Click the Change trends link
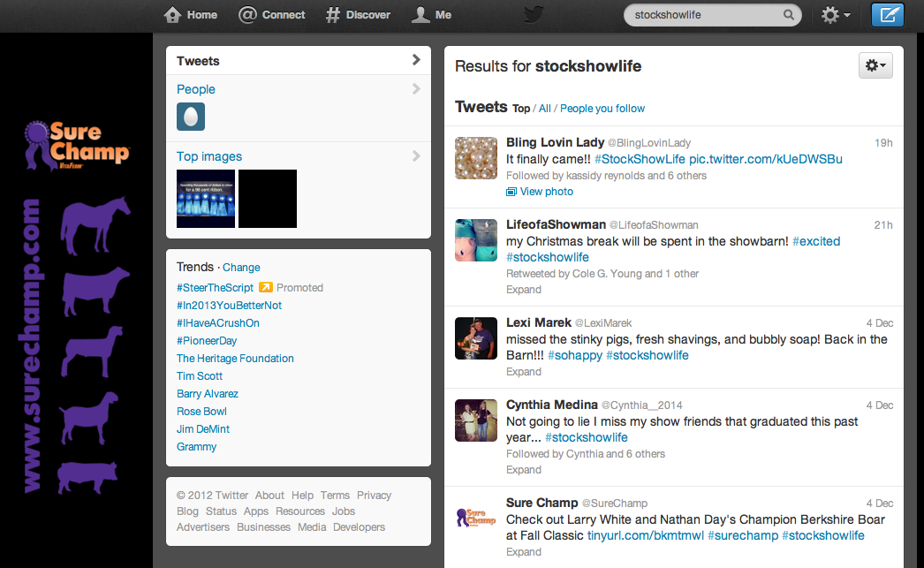This screenshot has width=924, height=568. click(x=241, y=268)
